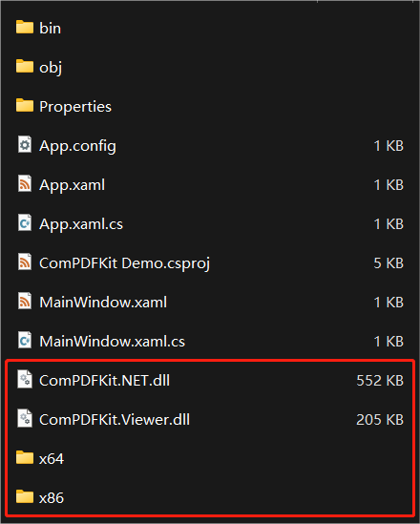
Task: Select the ComPDFKit.Viewer.dll file icon
Action: pos(25,418)
